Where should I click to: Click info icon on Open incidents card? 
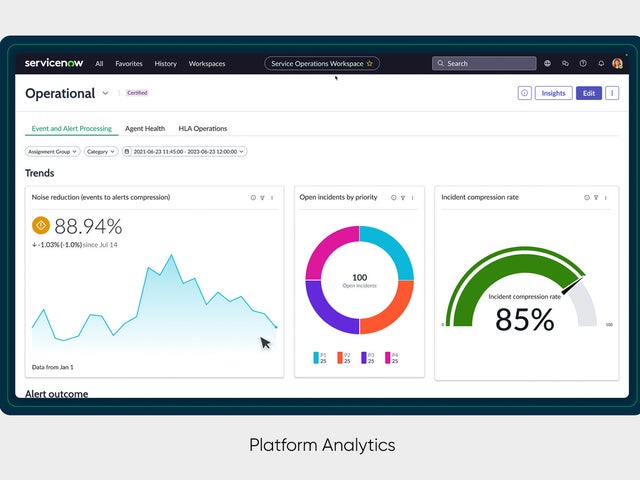coord(393,198)
